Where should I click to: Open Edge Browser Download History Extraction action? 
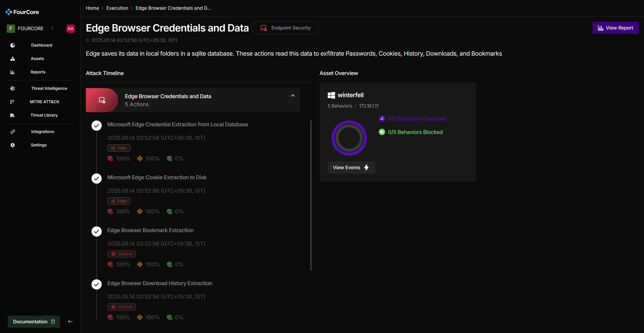(x=160, y=283)
